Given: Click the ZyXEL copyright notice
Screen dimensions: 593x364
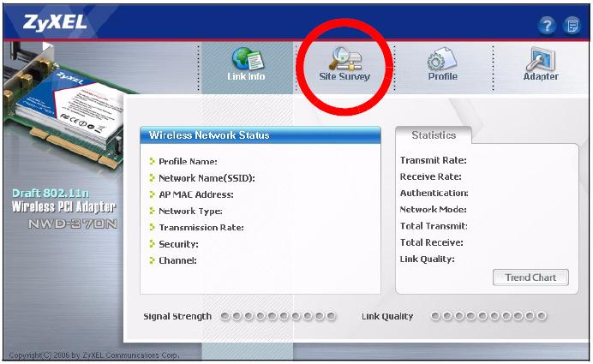Looking at the screenshot, I should point(93,355).
